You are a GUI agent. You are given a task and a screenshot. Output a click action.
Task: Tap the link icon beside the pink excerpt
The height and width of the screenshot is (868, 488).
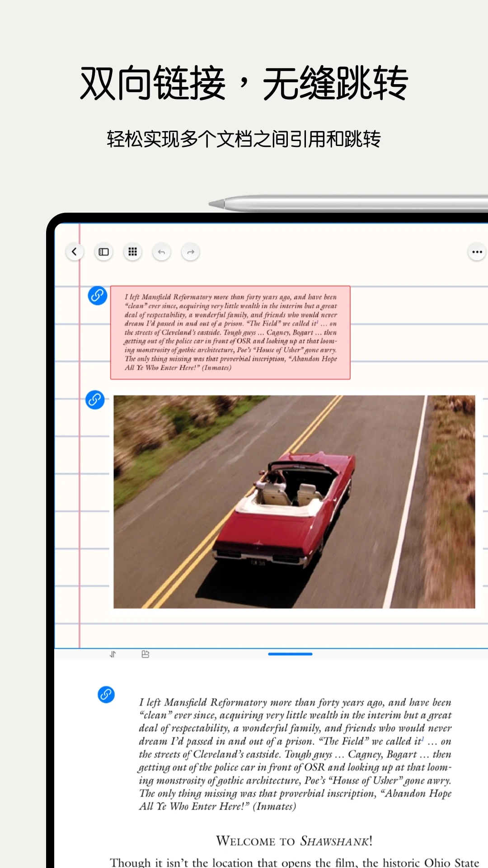[97, 296]
